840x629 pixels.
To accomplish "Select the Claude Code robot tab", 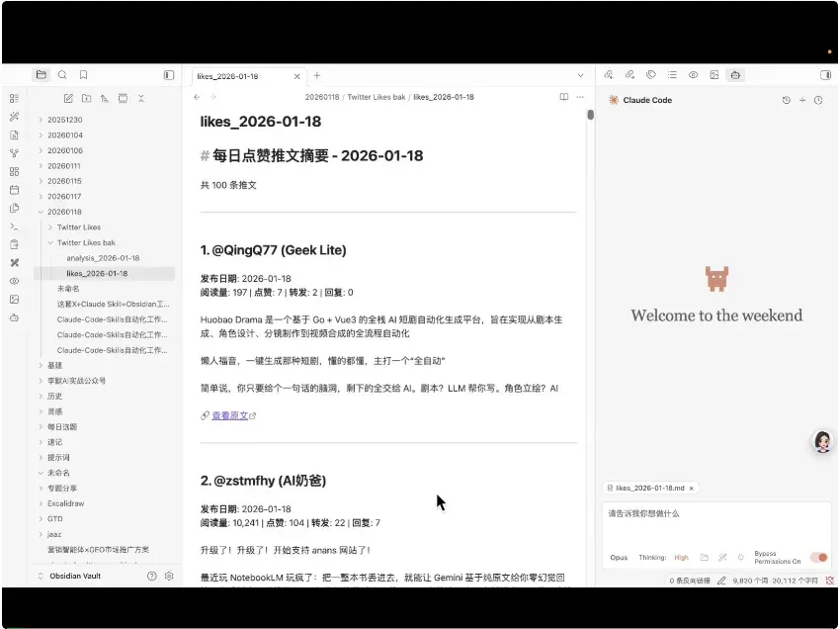I will click(735, 75).
